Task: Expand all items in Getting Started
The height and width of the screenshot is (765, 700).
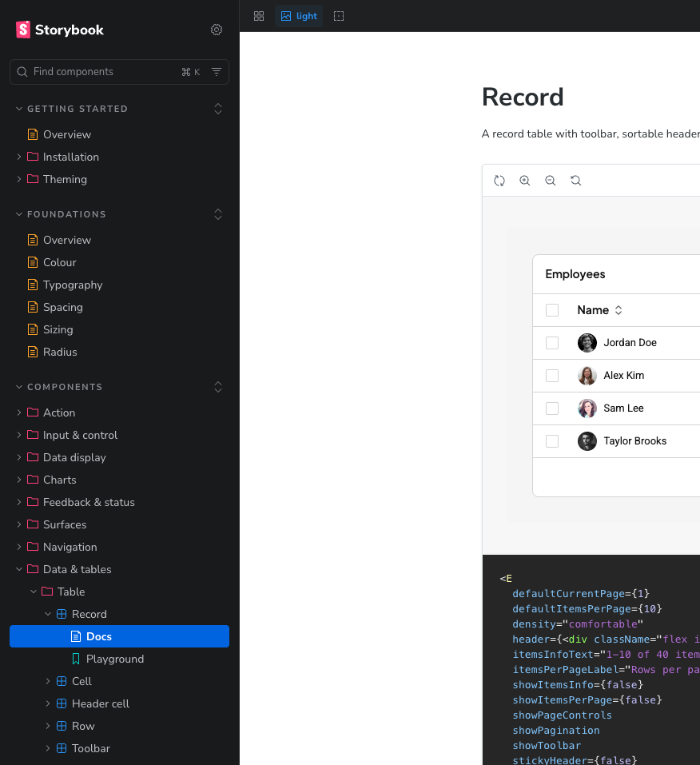Action: [x=218, y=109]
